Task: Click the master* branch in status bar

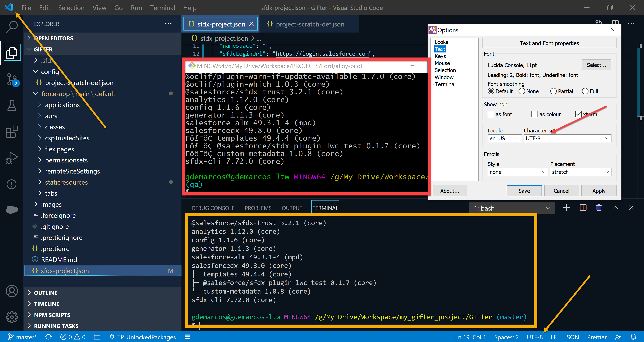Action: click(22, 337)
